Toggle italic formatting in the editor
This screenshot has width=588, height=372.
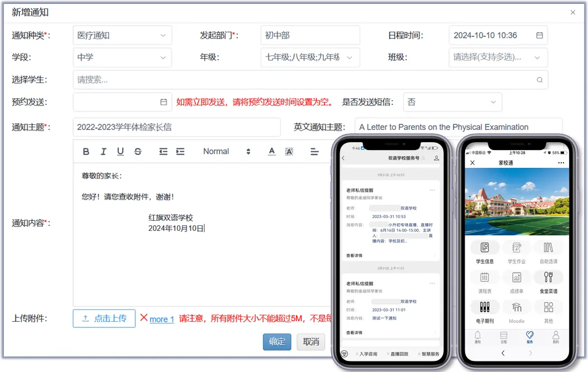(103, 152)
